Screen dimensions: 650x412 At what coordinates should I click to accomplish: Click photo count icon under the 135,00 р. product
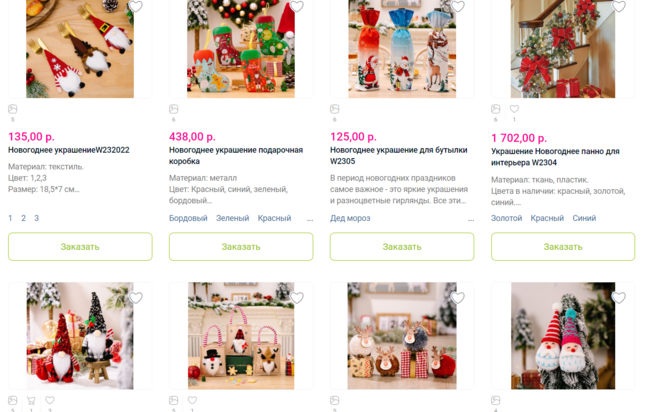pyautogui.click(x=12, y=109)
